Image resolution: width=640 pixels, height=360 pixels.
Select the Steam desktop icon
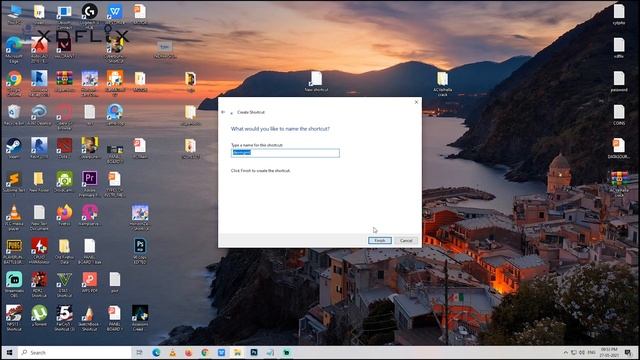(14, 148)
